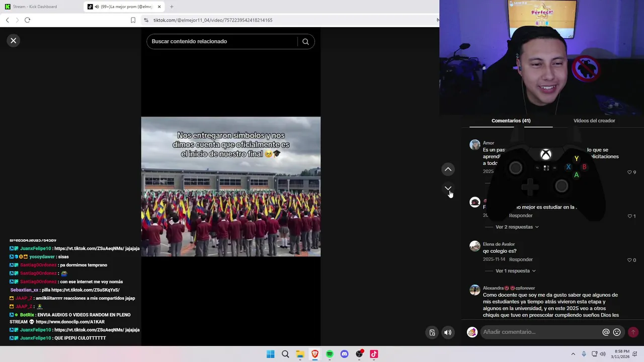
Task: Click the microphone tray icon
Action: point(584,354)
